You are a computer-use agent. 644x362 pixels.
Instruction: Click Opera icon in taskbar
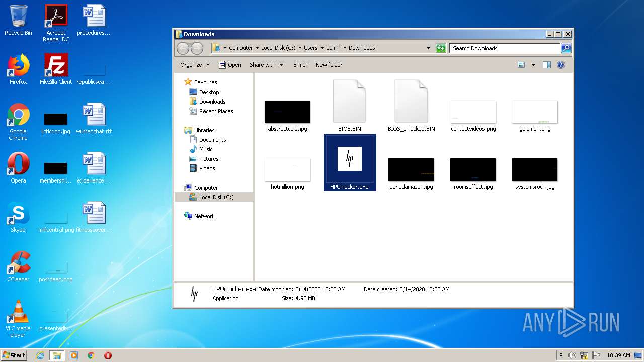click(x=108, y=355)
